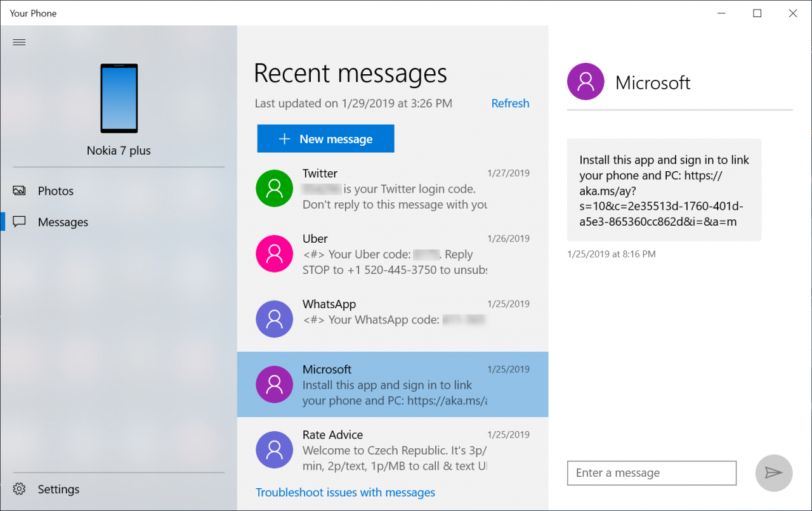This screenshot has height=511, width=812.
Task: Click the WhatsApp contact avatar
Action: coord(274,319)
